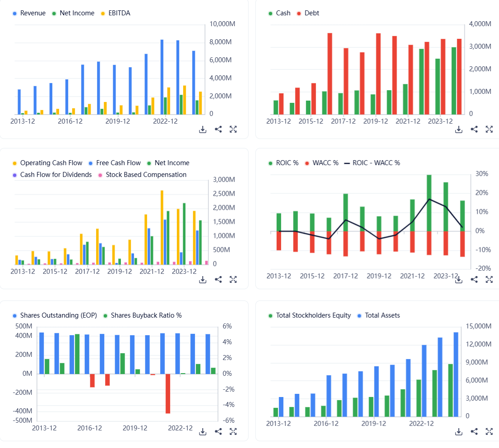Viewport: 499px width, 448px height.
Task: Fullscreen the Total Assets and Equity chart
Action: (x=489, y=431)
